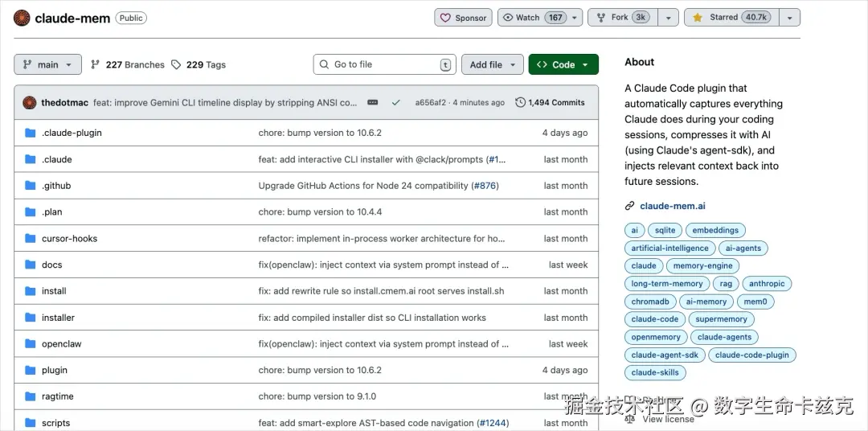Open the installer folder name
The image size is (868, 431).
pos(58,318)
